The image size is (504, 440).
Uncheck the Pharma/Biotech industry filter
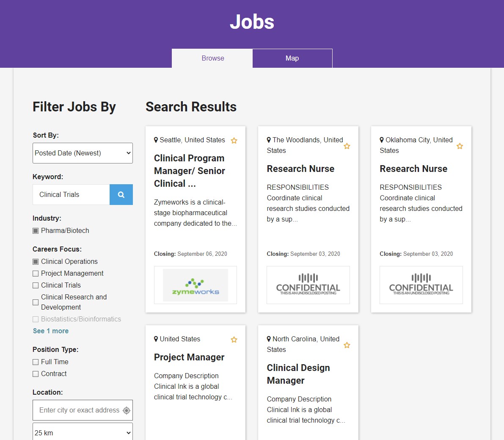[36, 231]
